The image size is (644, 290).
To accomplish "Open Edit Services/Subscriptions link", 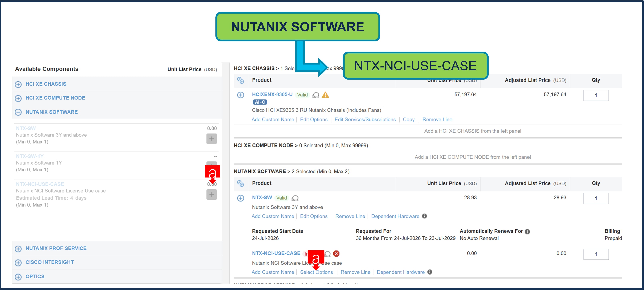I will [365, 119].
